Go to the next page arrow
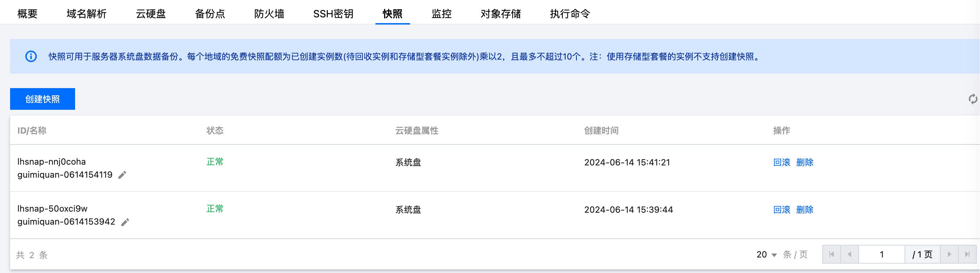The width and height of the screenshot is (980, 273). 949,254
